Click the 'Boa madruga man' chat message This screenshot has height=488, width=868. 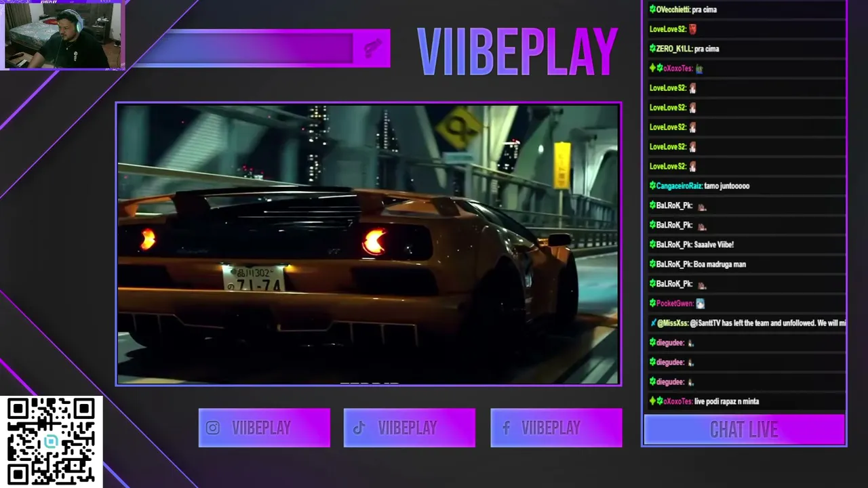(719, 264)
